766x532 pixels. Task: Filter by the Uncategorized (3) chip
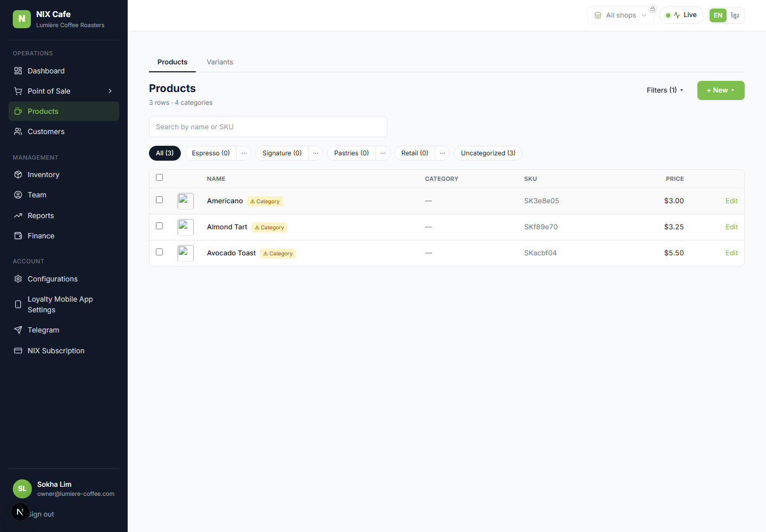pyautogui.click(x=488, y=153)
